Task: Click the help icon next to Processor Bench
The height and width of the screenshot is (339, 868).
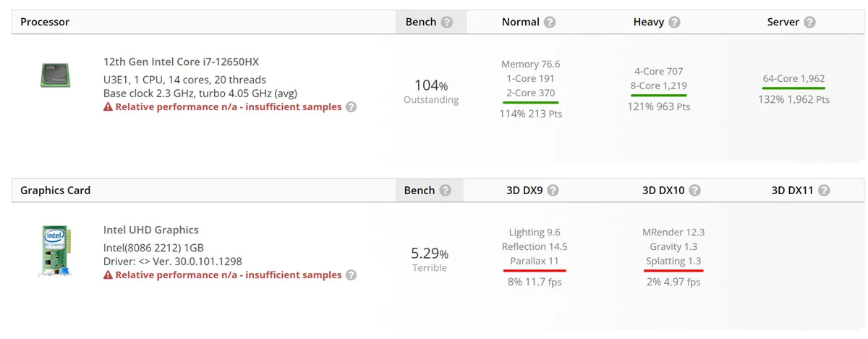Action: [446, 22]
